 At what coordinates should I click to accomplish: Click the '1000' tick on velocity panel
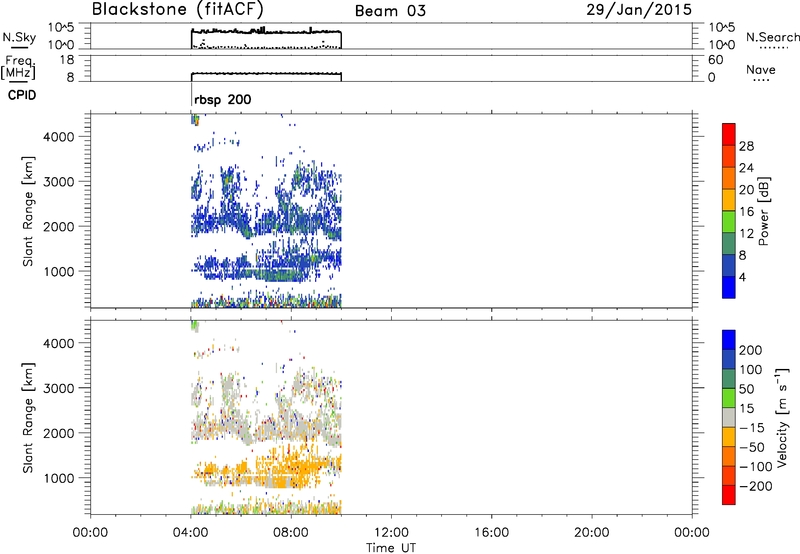coord(58,478)
